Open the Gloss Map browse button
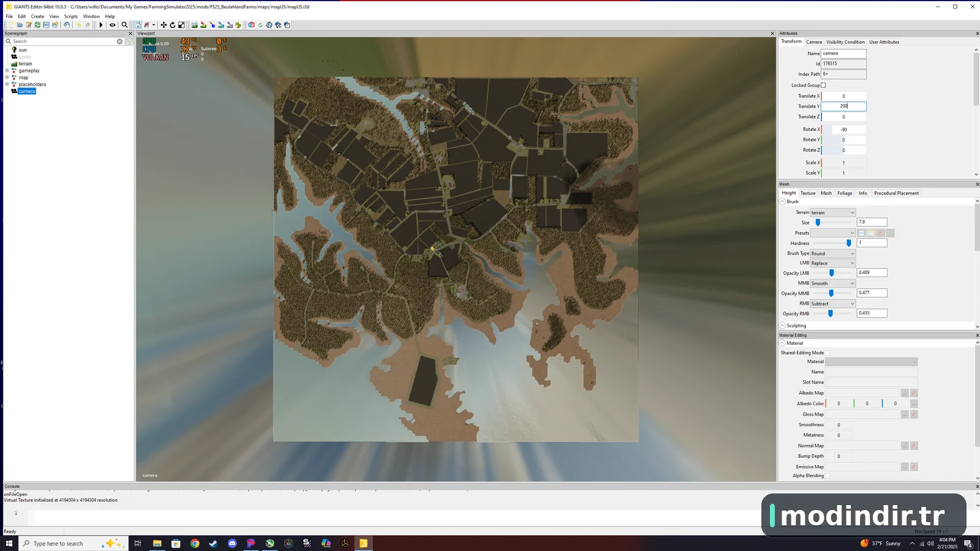Viewport: 980px width, 551px height. [905, 414]
